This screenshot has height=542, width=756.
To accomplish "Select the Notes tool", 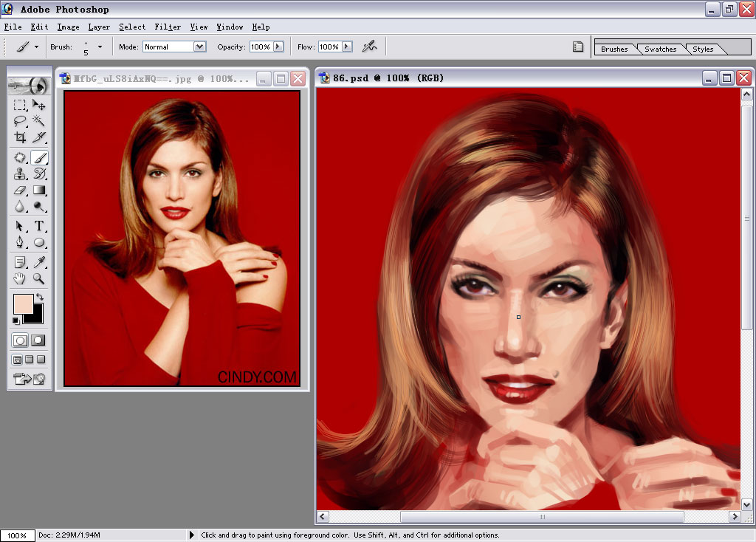I will pos(20,262).
